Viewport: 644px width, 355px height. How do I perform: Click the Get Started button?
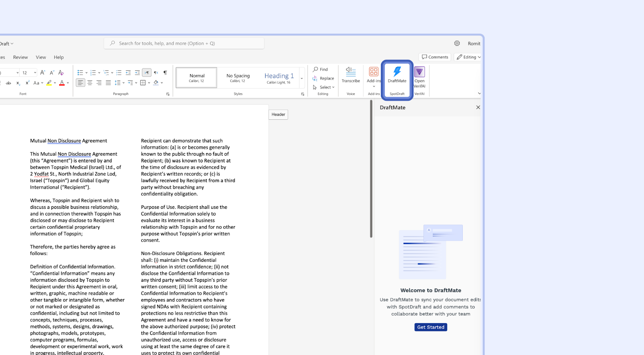(431, 327)
